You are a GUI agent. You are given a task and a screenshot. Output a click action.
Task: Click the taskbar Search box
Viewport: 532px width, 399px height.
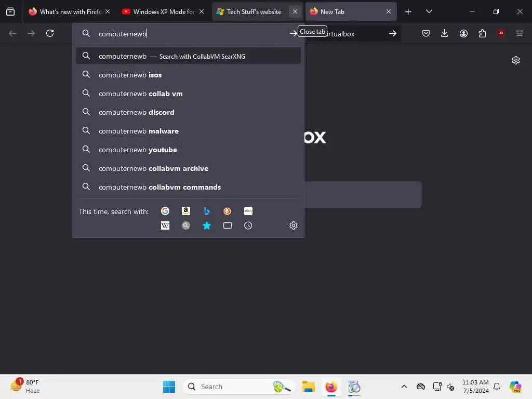pos(238,387)
